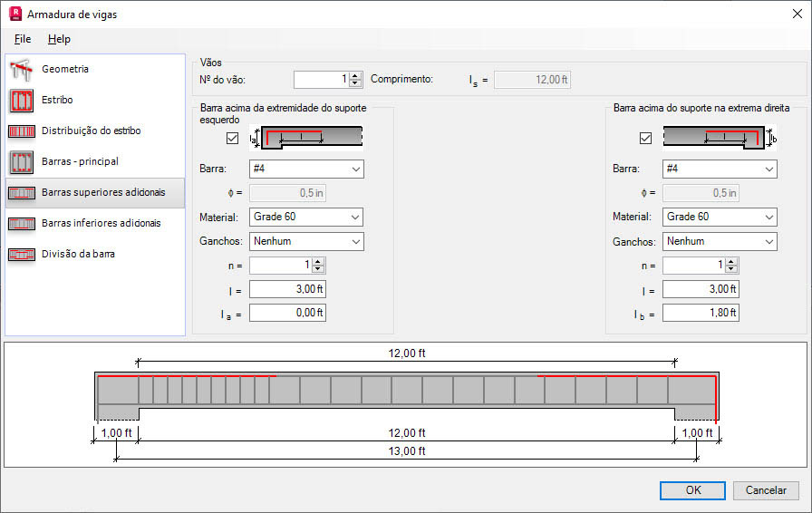Uncheck the right support bar checkbox

pos(645,138)
